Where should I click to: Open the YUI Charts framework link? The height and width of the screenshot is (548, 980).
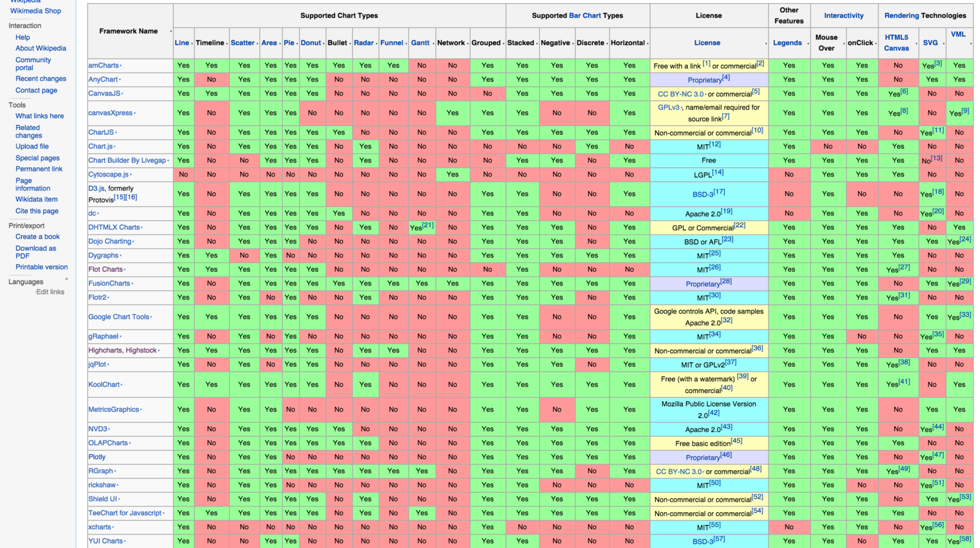pos(105,541)
